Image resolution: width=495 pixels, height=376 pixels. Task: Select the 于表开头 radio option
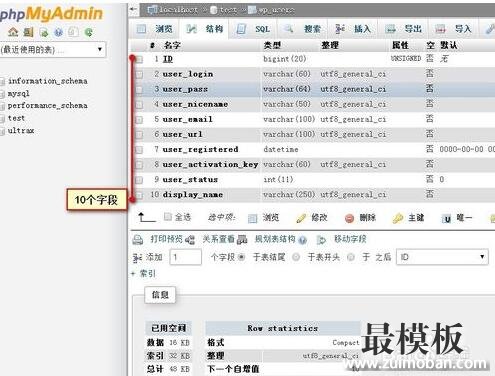296,257
